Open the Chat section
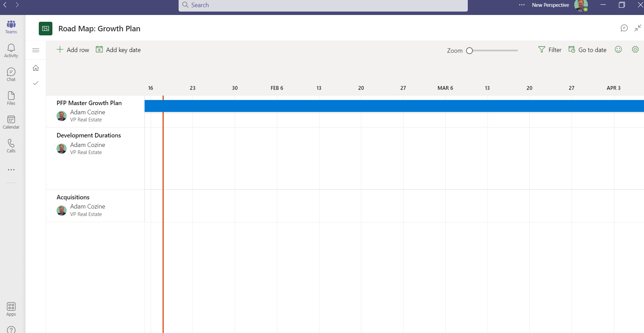The width and height of the screenshot is (644, 333). coord(11,74)
